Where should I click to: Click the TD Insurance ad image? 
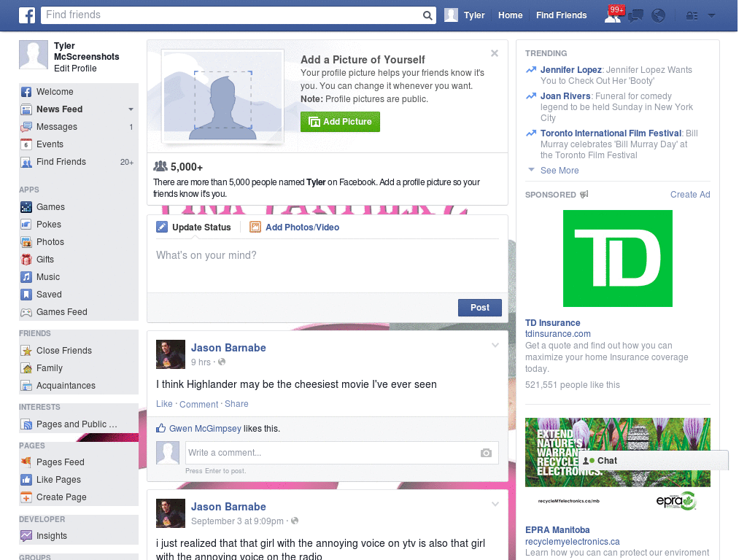click(x=617, y=259)
